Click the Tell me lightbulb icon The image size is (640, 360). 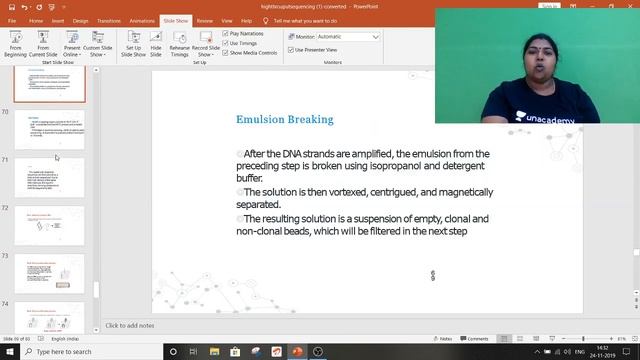[265, 21]
